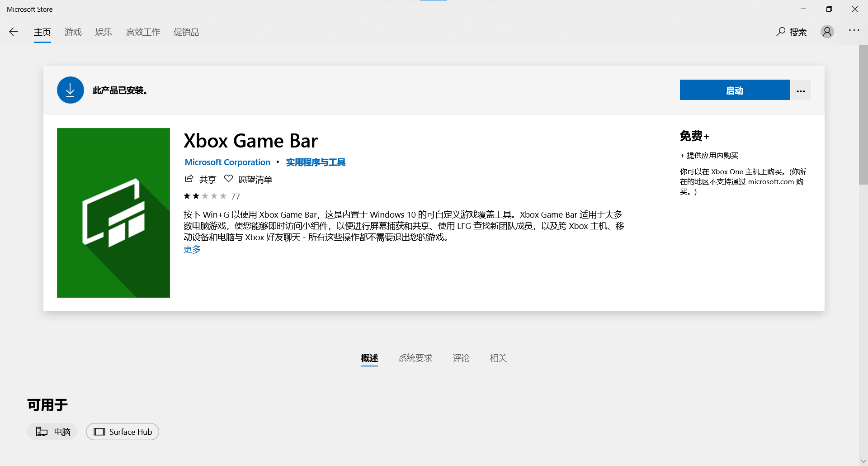Click the Xbox Game Bar title
This screenshot has width=868, height=466.
(x=251, y=141)
